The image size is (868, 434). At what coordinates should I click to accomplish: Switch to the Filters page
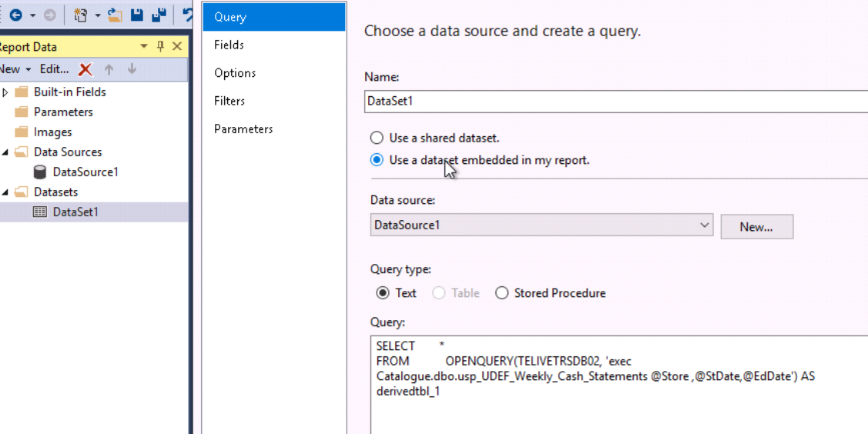[x=274, y=101]
